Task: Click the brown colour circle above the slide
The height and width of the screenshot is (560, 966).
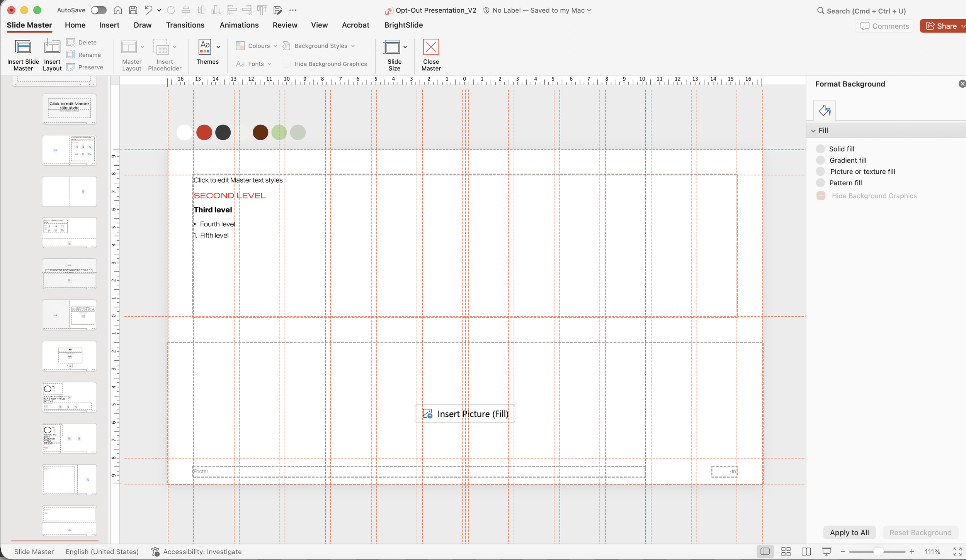Action: [x=260, y=132]
